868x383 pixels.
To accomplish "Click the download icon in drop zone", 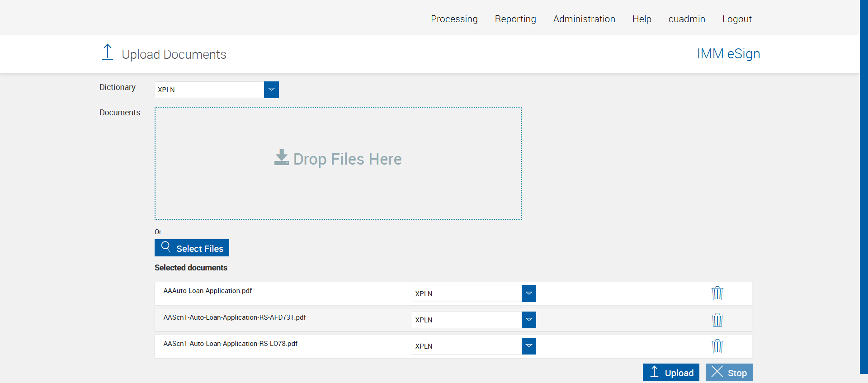I will pyautogui.click(x=281, y=158).
